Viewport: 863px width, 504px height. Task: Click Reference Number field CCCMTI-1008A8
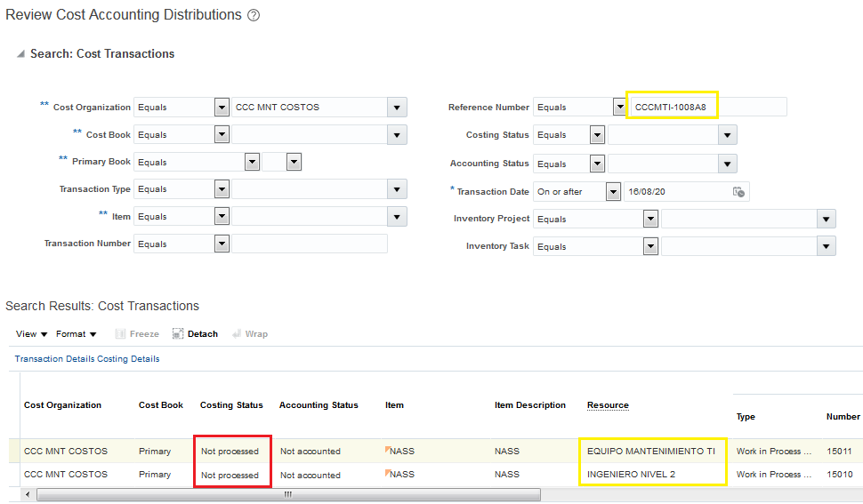[x=709, y=108]
